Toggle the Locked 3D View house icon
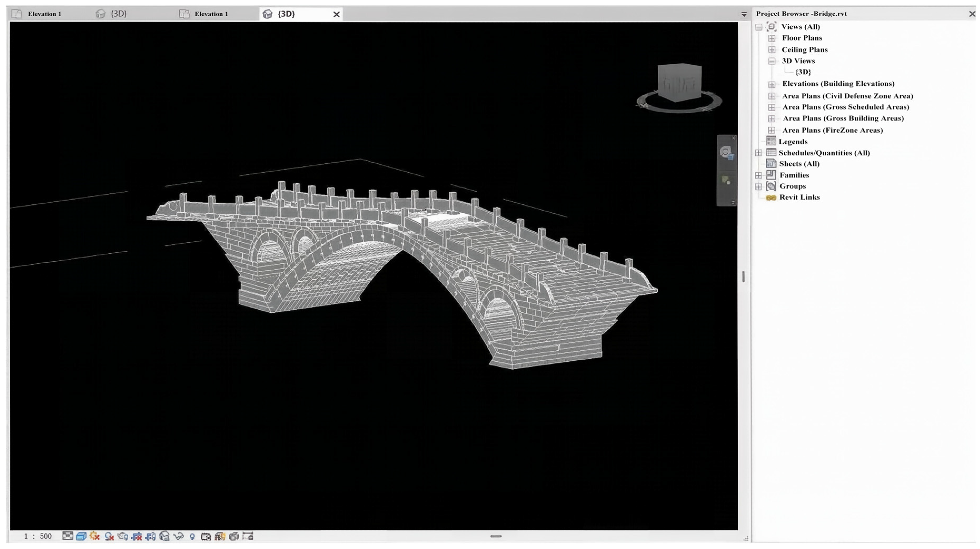Screen dimensions: 980x549 tap(164, 536)
